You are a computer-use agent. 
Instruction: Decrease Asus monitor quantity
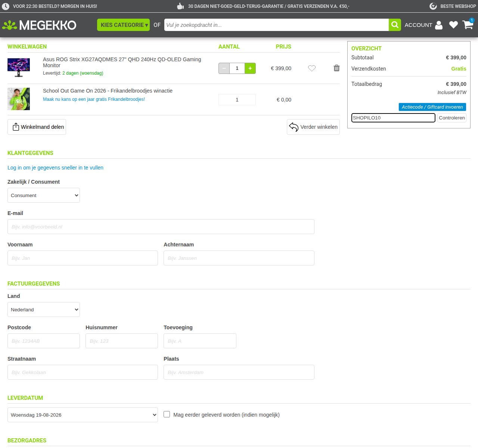click(224, 68)
